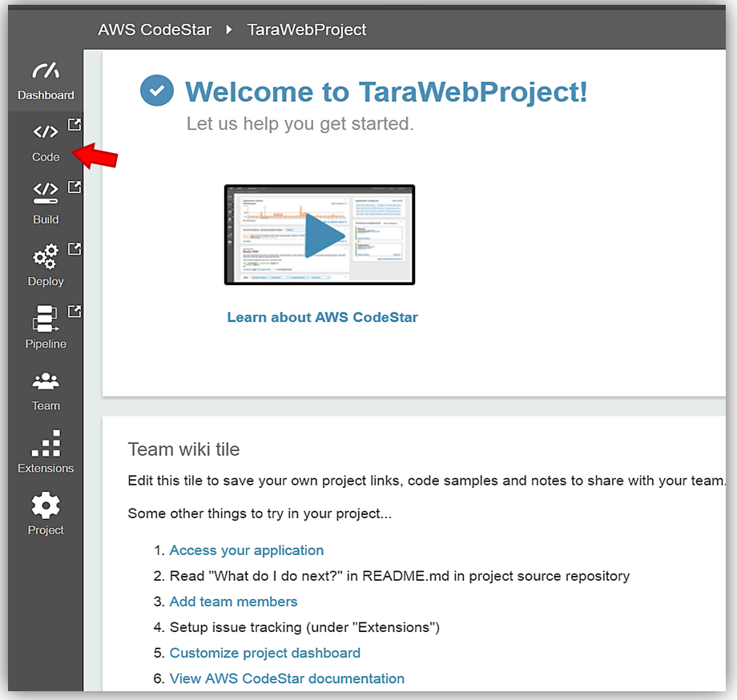Image resolution: width=737 pixels, height=700 pixels.
Task: Click the Code brackets icon in sidebar
Action: 45,132
